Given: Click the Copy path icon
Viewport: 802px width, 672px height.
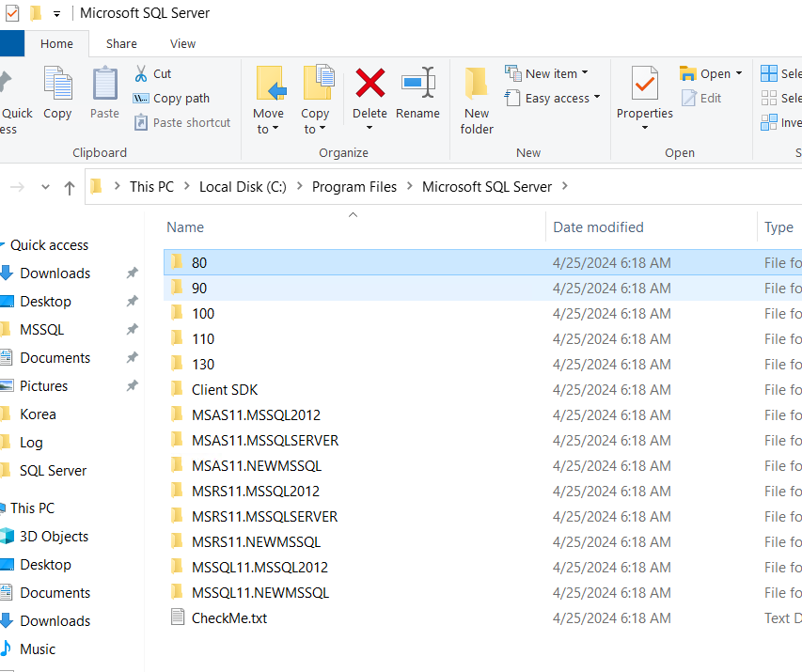Looking at the screenshot, I should tap(141, 98).
